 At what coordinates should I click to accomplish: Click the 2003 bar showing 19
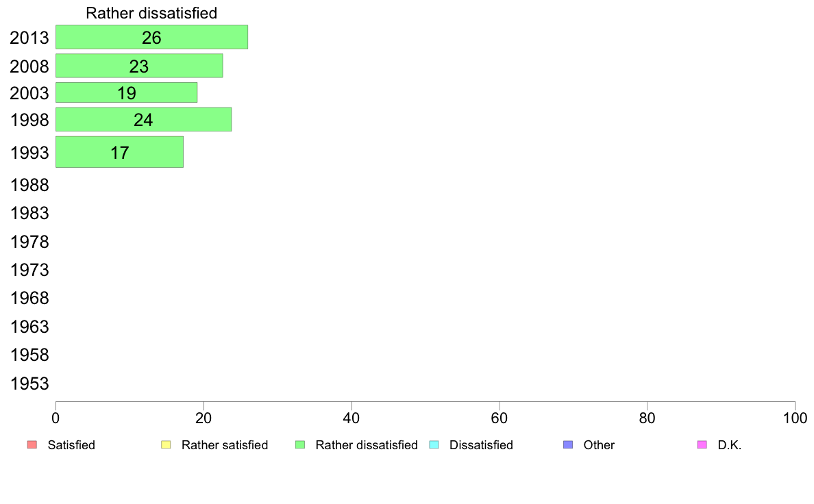(x=126, y=92)
